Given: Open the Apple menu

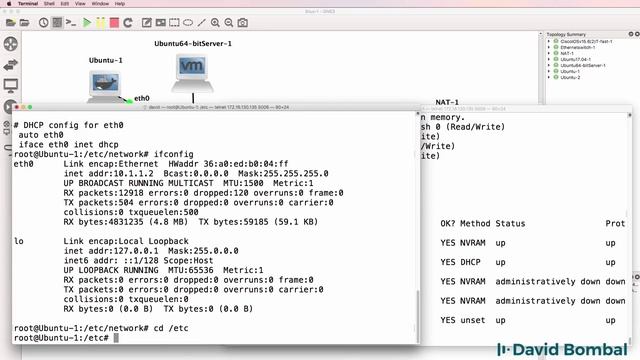Looking at the screenshot, I should pos(9,4).
